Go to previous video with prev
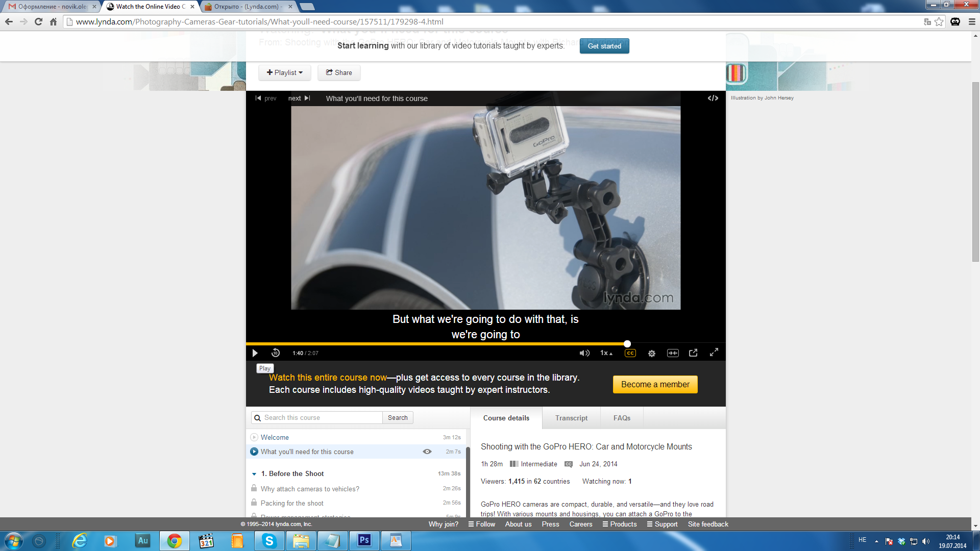Image resolution: width=980 pixels, height=551 pixels. click(x=266, y=98)
